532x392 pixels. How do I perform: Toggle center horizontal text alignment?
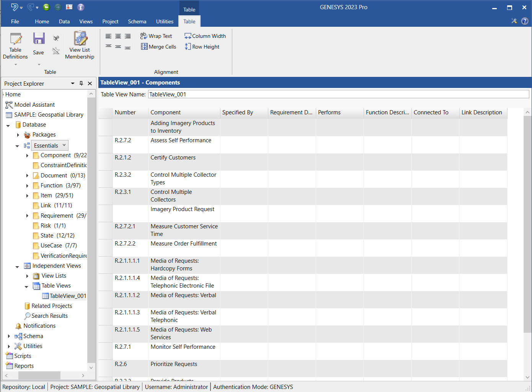(118, 36)
